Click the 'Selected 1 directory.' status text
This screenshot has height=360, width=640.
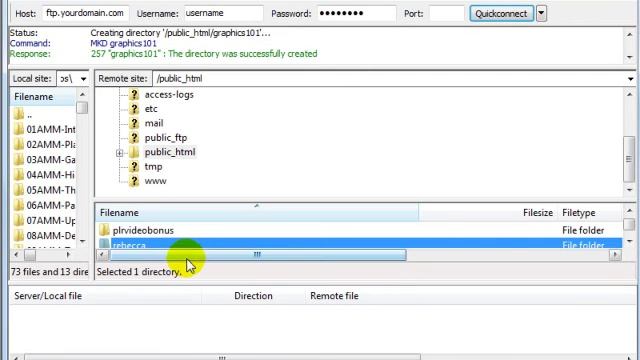point(139,272)
